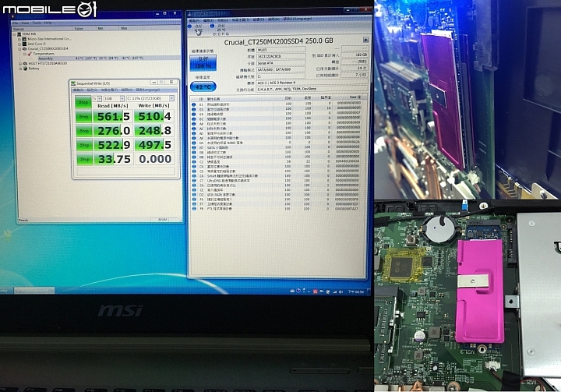The width and height of the screenshot is (561, 392).
Task: Collapse the Crucial_CT250MX200SSD4 node in HWMonitor
Action: click(19, 48)
